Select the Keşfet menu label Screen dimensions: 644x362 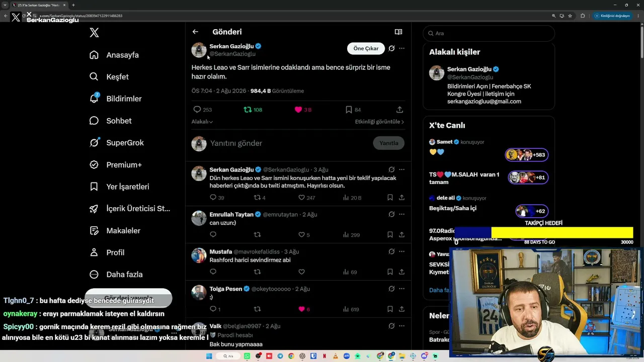[x=117, y=77]
